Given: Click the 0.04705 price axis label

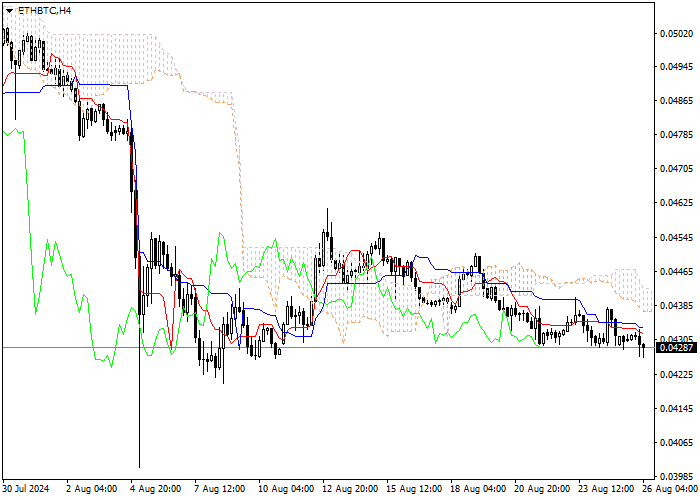Looking at the screenshot, I should click(x=676, y=169).
